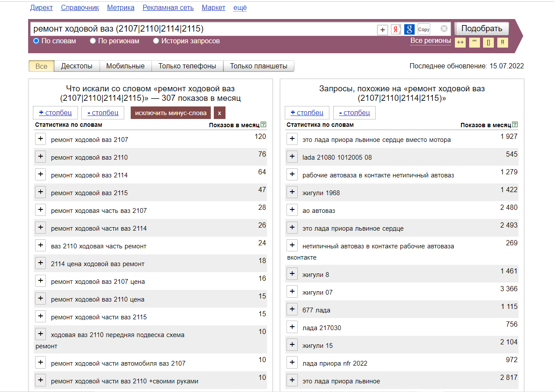Viewport: 554px width, 392px height.
Task: Click - столбец in the left panel
Action: tap(103, 112)
